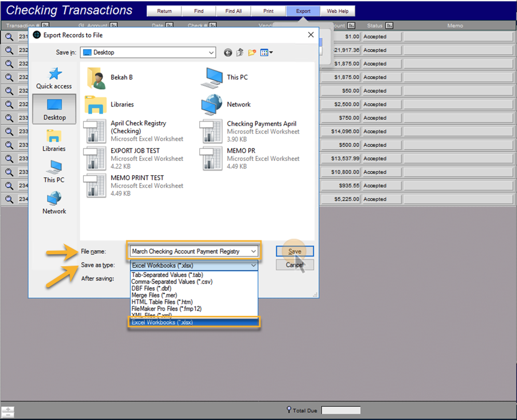
Task: Select Quick access in the sidebar
Action: (x=54, y=78)
